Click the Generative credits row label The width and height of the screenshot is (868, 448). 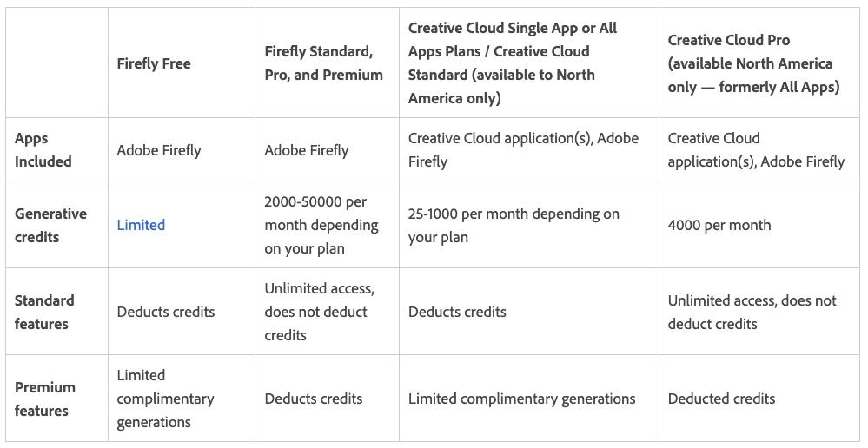[51, 225]
